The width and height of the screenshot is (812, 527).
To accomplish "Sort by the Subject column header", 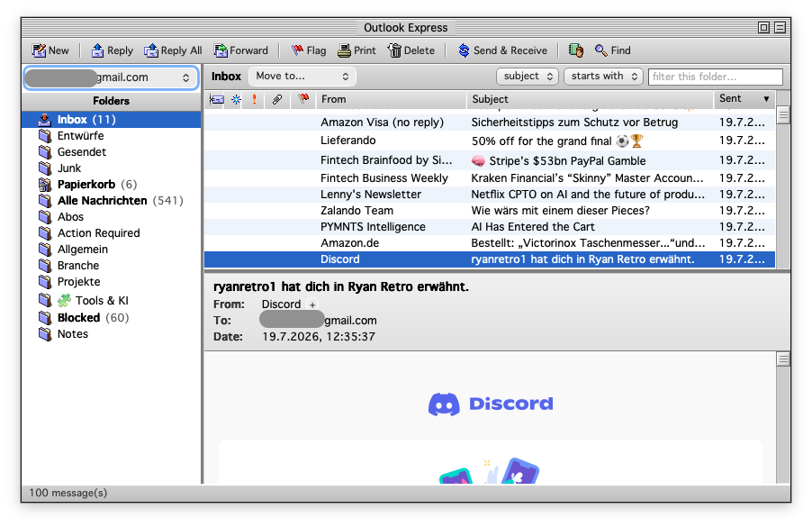I will (591, 99).
